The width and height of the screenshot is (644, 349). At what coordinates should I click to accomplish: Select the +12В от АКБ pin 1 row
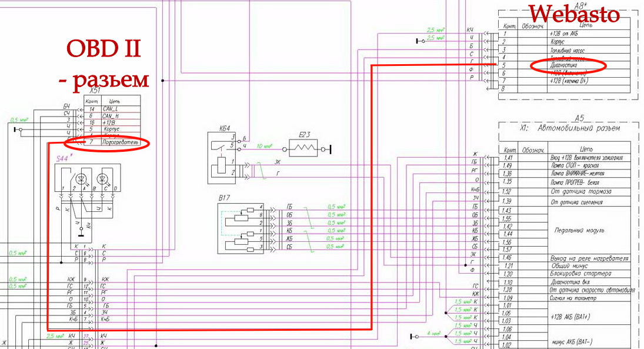pos(565,34)
